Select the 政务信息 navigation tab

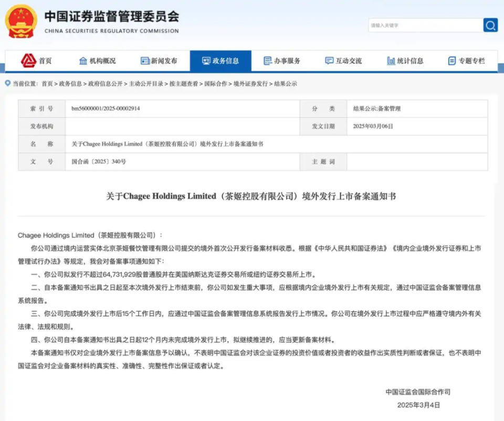pos(220,61)
